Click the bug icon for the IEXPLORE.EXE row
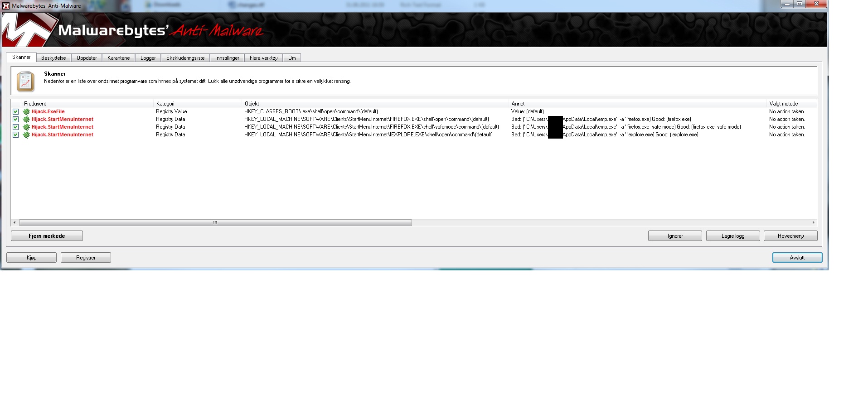Image resolution: width=868 pixels, height=394 pixels. (x=26, y=135)
